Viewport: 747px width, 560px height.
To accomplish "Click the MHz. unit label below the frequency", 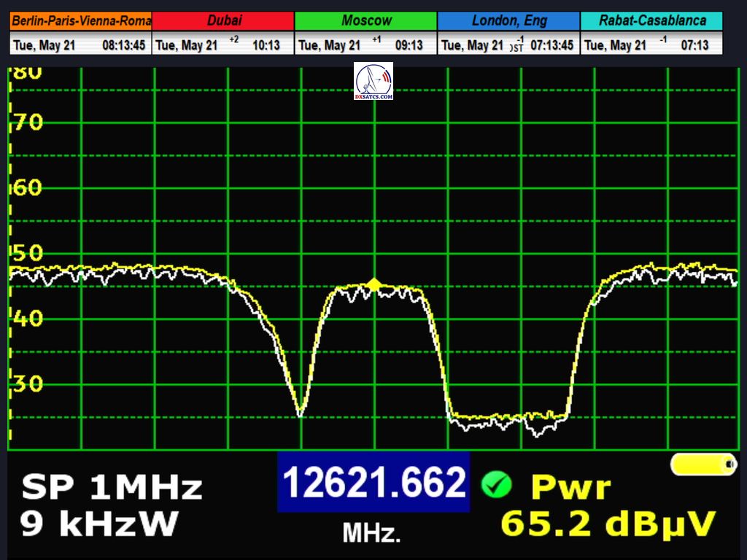I will [x=372, y=534].
